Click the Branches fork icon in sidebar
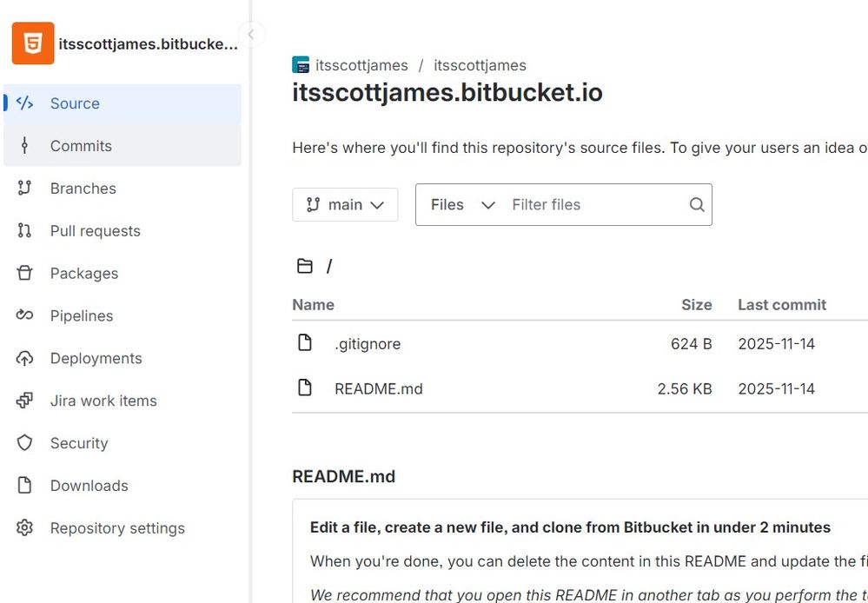The image size is (868, 603). (24, 189)
